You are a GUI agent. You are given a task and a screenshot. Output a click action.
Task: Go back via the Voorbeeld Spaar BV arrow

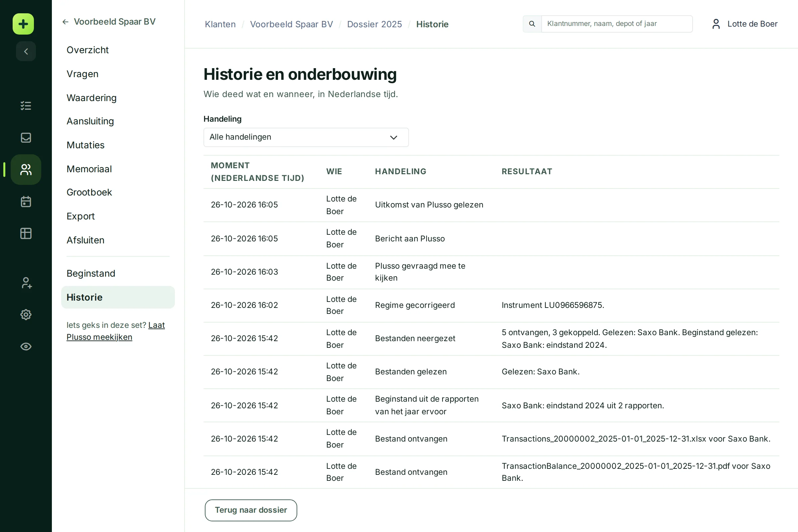[x=109, y=22]
